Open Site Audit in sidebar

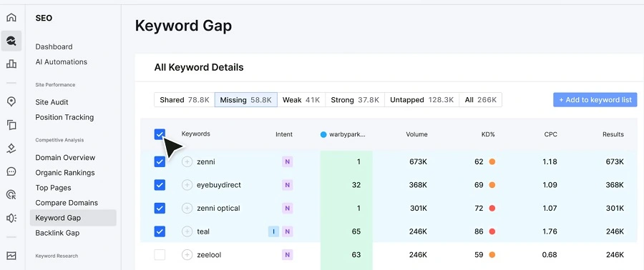[52, 102]
